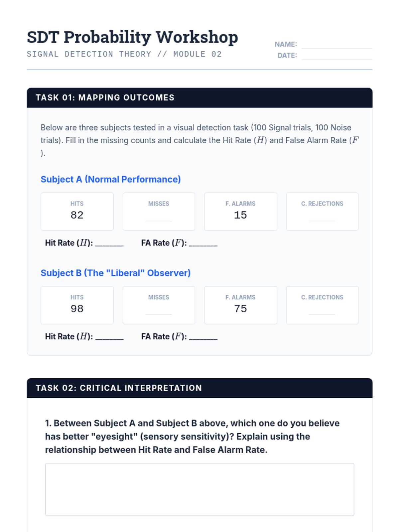Click Subject A Hit Rate blank
Screen dimensions: 399x532
(109, 243)
